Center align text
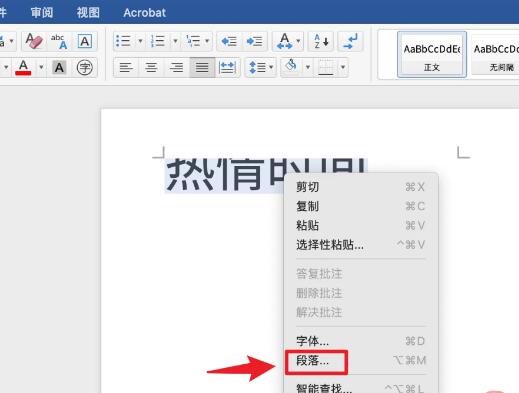The height and width of the screenshot is (393, 519). [151, 68]
